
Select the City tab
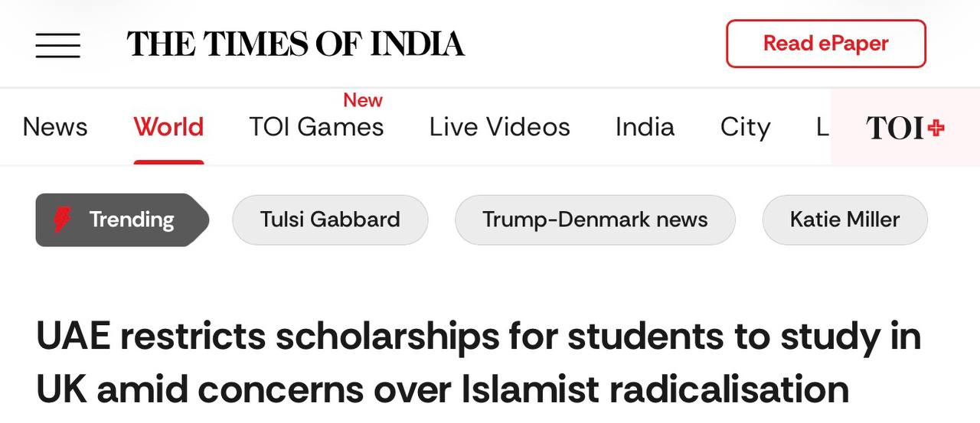point(744,127)
